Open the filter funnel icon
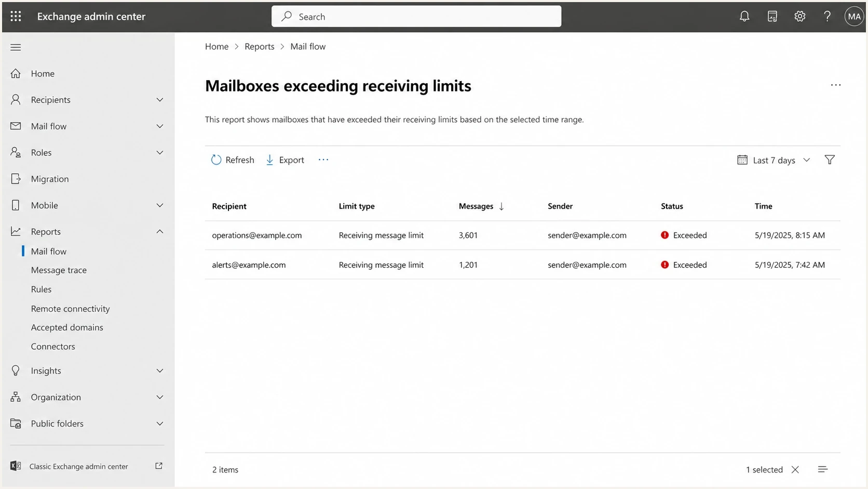Viewport: 868px width, 489px height. (830, 160)
